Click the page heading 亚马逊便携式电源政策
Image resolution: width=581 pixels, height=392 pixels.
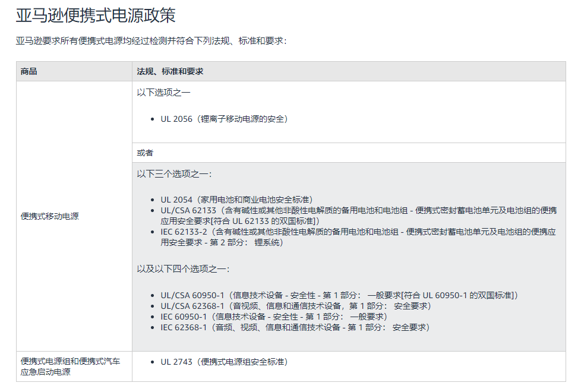click(x=96, y=15)
